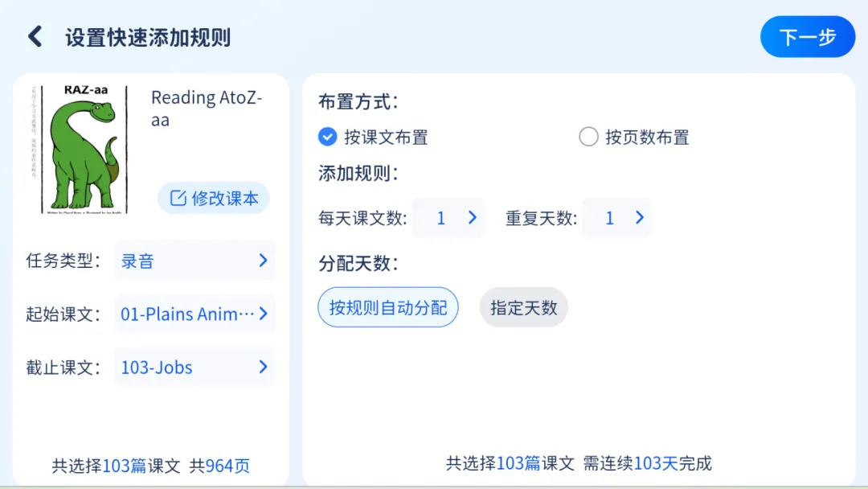Open the 截止课文 selector showing 103-Jobs
The width and height of the screenshot is (868, 489).
click(194, 368)
